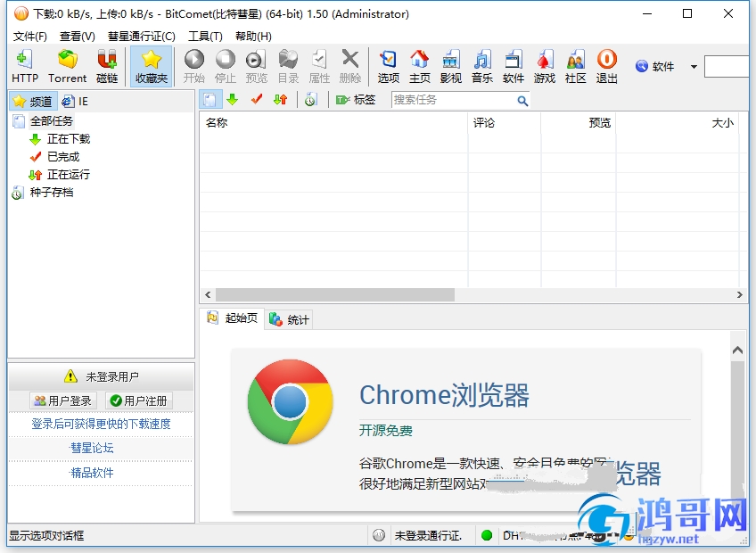Select 全部任务 in the task tree
The width and height of the screenshot is (756, 553).
click(51, 121)
